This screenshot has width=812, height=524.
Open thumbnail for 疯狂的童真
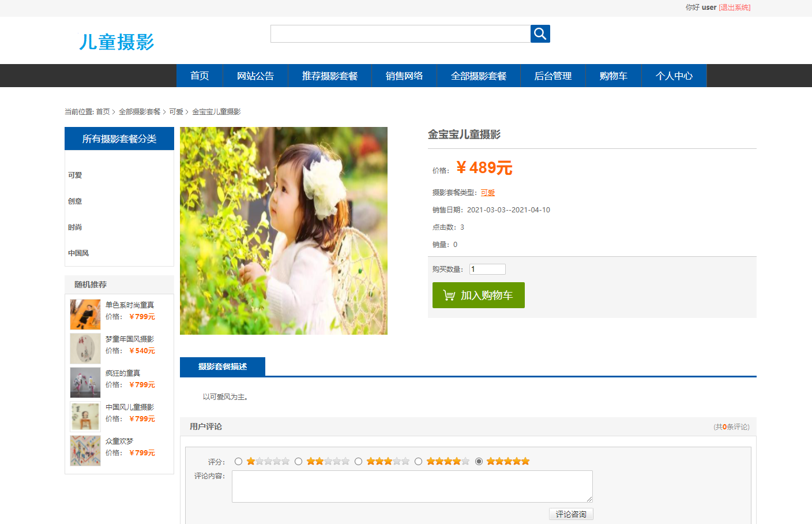click(x=85, y=383)
